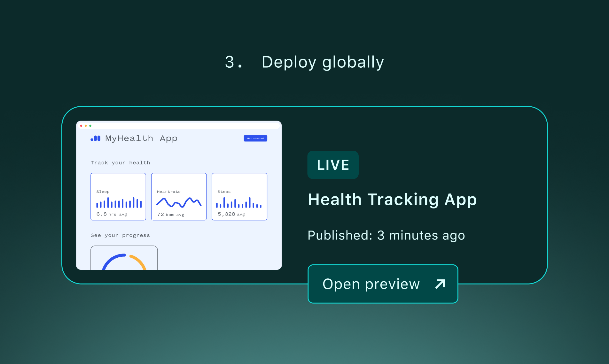The height and width of the screenshot is (364, 609).
Task: Select the Steps bar chart graphic
Action: (239, 202)
